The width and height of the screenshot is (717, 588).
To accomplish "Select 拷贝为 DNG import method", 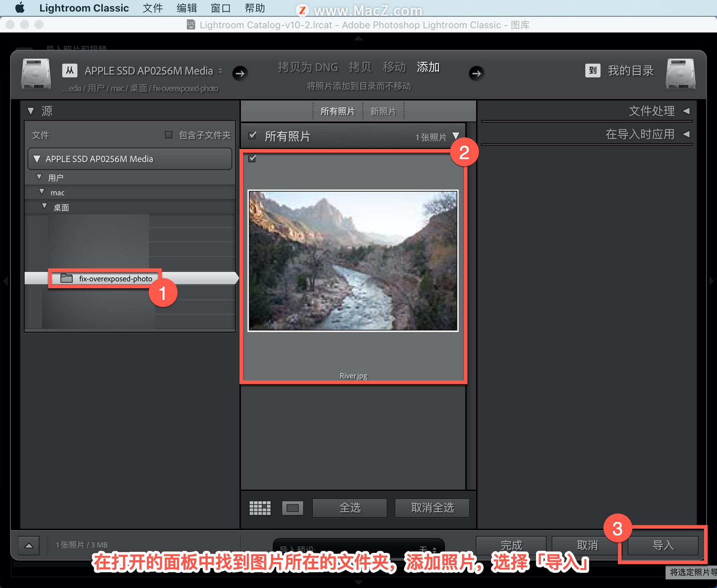I will [x=308, y=67].
